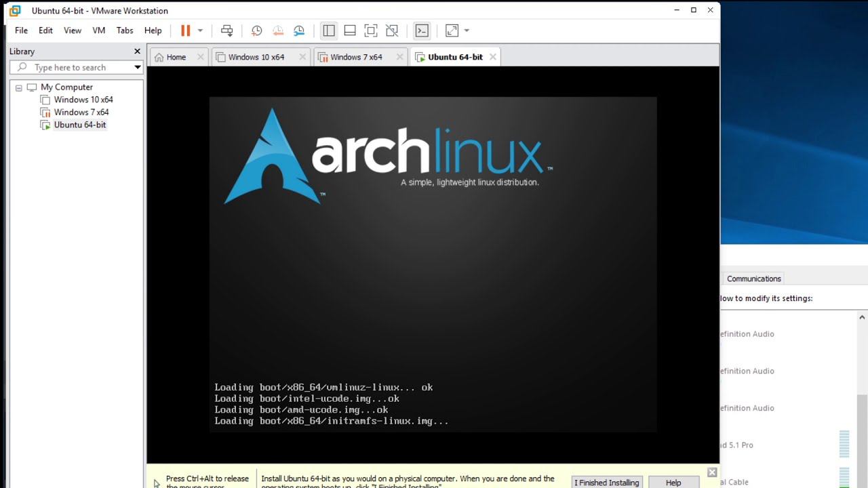Open the VM menu
868x488 pixels.
tap(99, 30)
